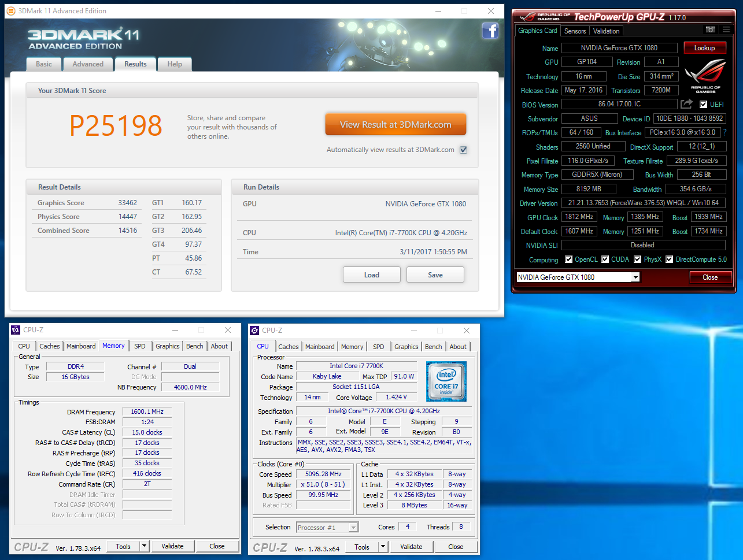Click the BIOS Version field 86.04.17.00.1C

click(619, 105)
